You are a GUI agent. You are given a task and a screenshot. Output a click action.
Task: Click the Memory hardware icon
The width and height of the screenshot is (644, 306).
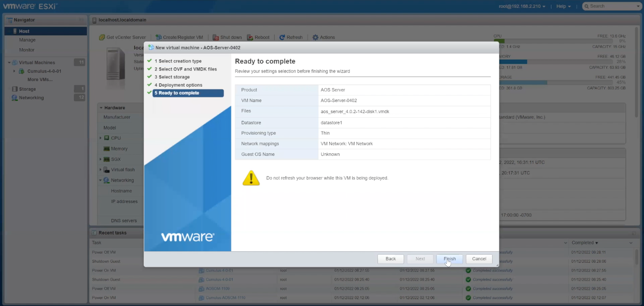click(107, 149)
